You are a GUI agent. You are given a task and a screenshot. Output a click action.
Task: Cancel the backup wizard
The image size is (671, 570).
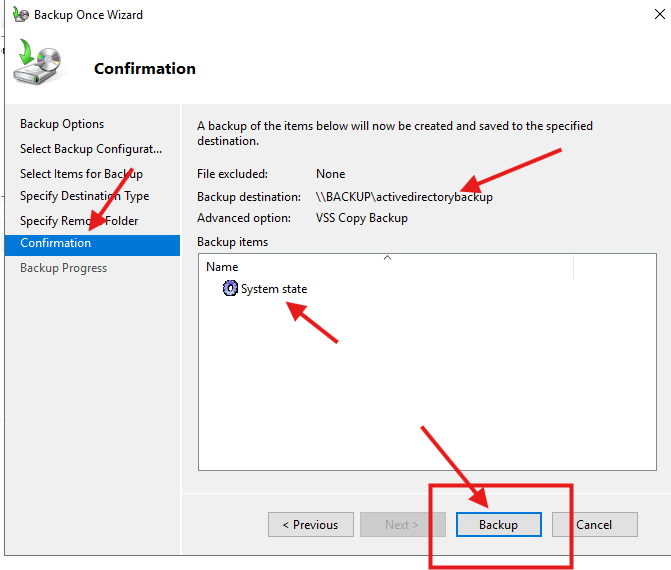[593, 525]
